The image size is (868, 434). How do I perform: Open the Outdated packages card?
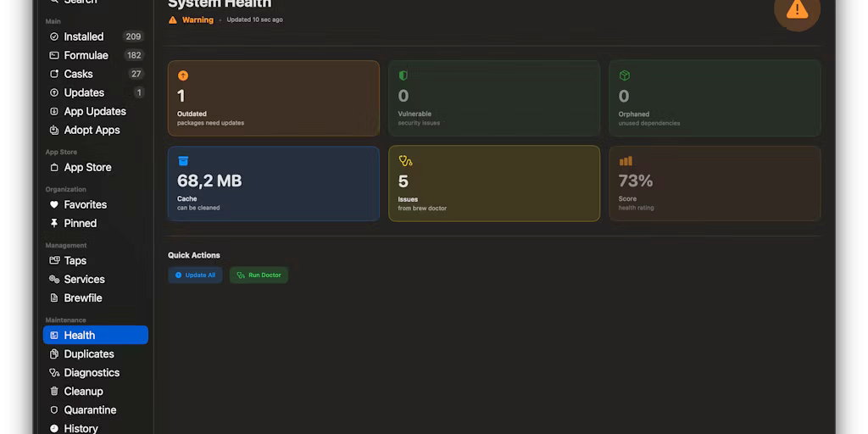point(273,98)
